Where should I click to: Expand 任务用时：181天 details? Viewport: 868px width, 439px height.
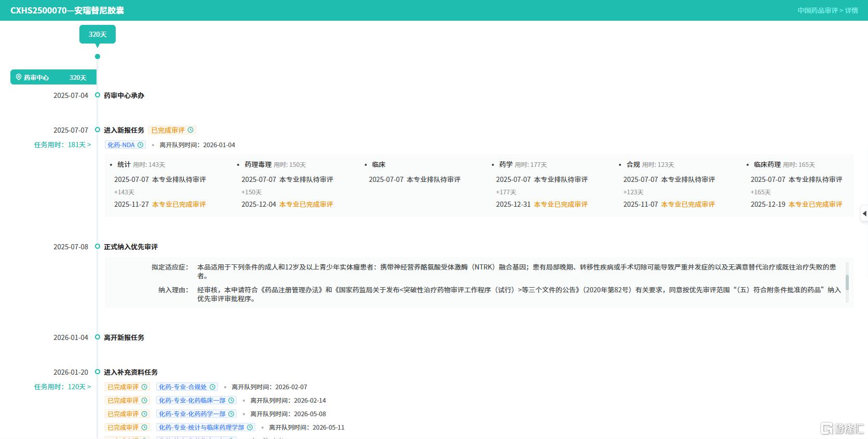[62, 145]
